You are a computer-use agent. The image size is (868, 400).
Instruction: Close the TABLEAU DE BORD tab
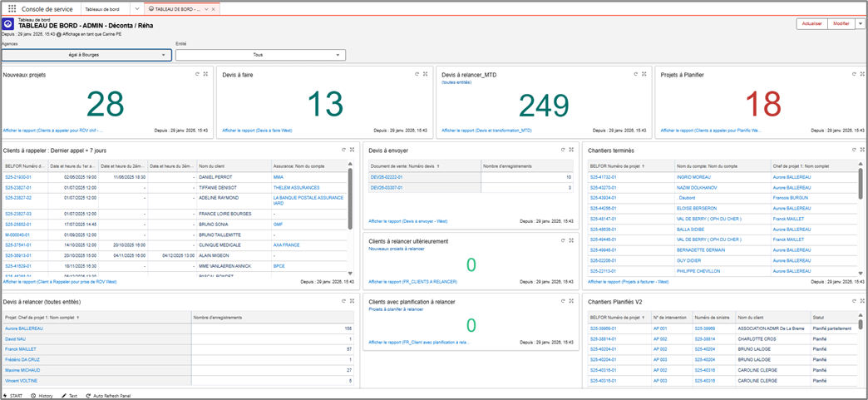215,9
